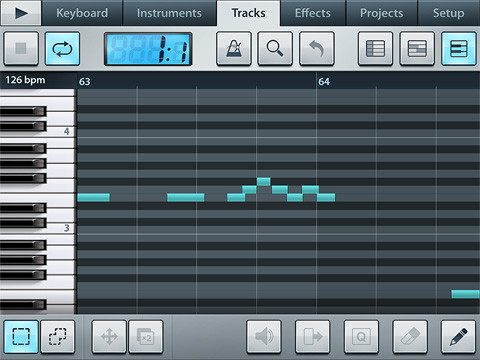The image size is (480, 360).
Task: Click the song position LCD display
Action: click(148, 49)
